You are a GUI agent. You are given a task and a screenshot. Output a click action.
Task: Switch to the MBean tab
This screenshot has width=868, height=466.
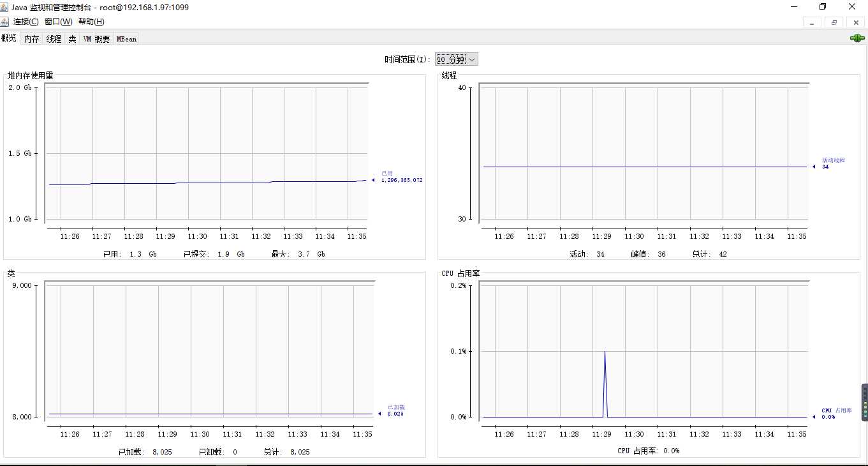(x=126, y=39)
